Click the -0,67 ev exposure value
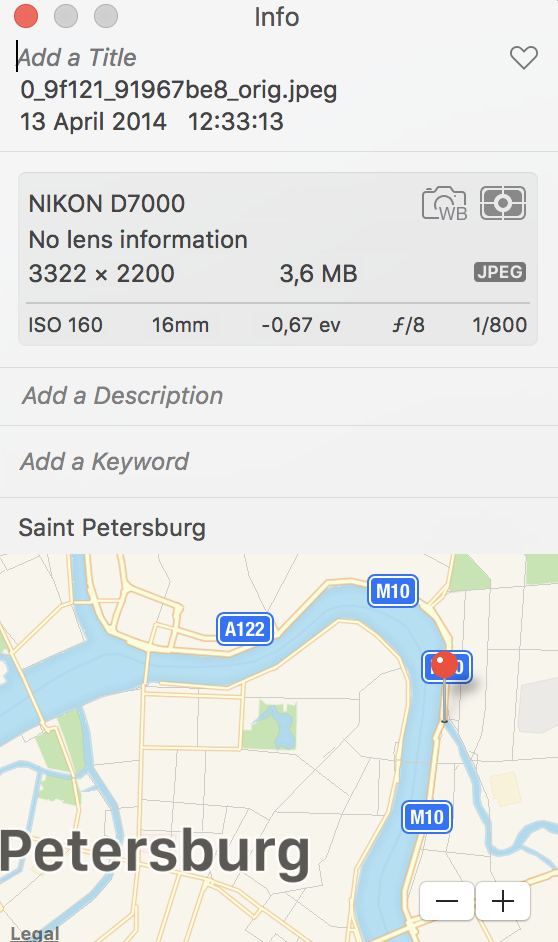Image resolution: width=558 pixels, height=942 pixels. [301, 325]
